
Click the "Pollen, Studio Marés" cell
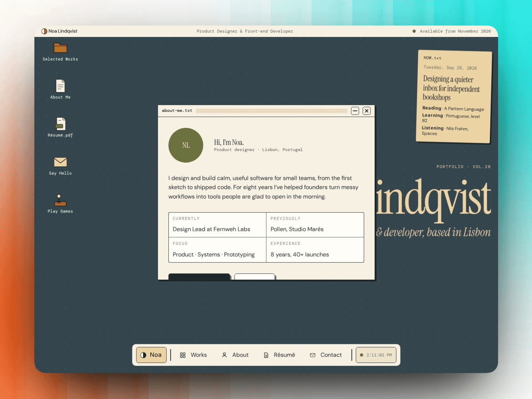[315, 225]
